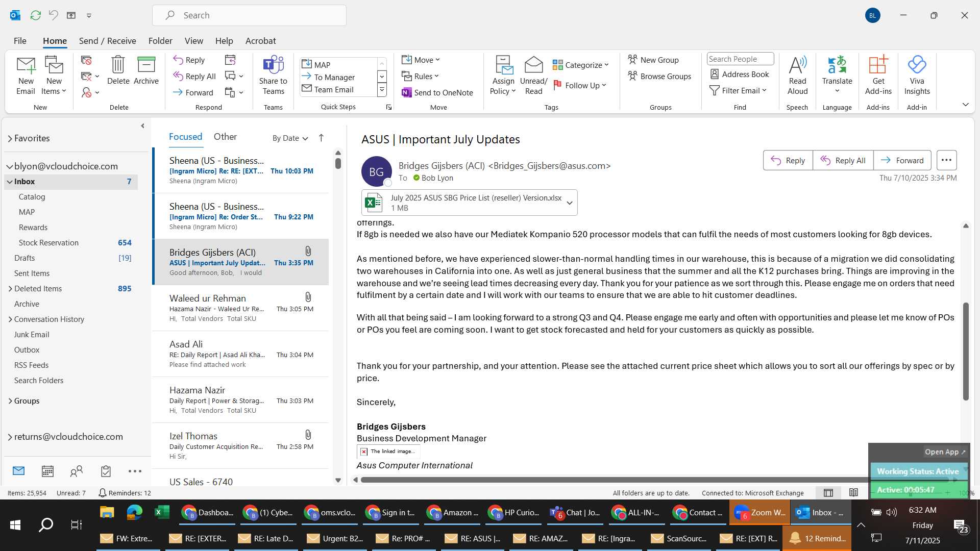
Task: Open more actions ellipsis in reading pane
Action: coord(946,160)
